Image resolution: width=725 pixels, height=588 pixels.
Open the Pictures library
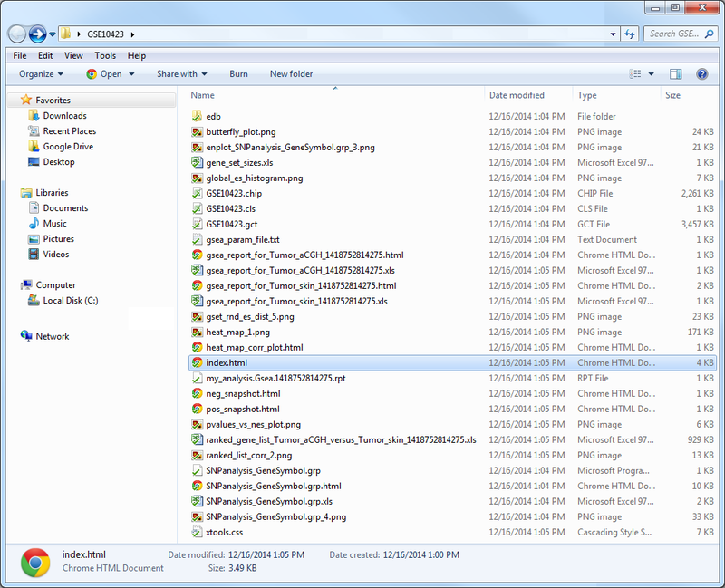tap(58, 239)
